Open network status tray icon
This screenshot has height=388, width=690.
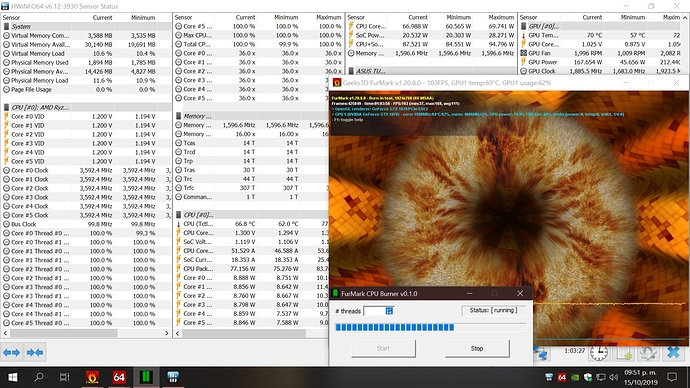tap(600, 377)
